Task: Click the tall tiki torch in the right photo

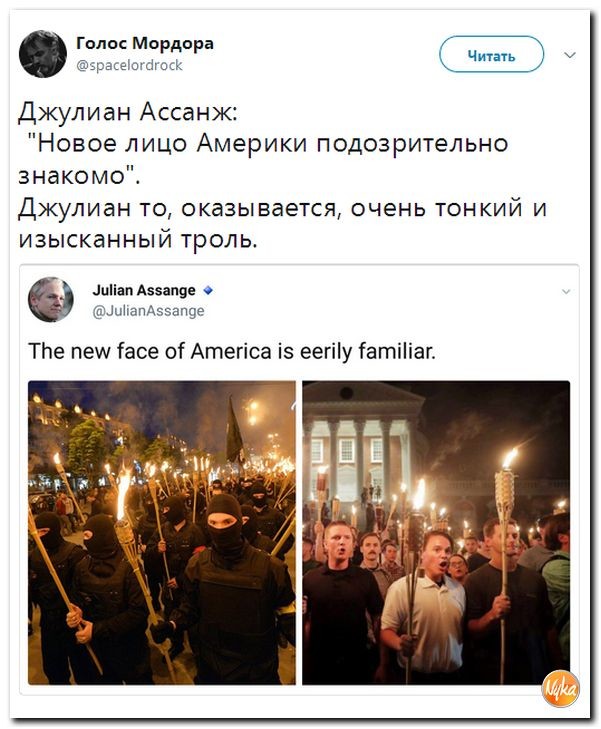Action: point(504,565)
